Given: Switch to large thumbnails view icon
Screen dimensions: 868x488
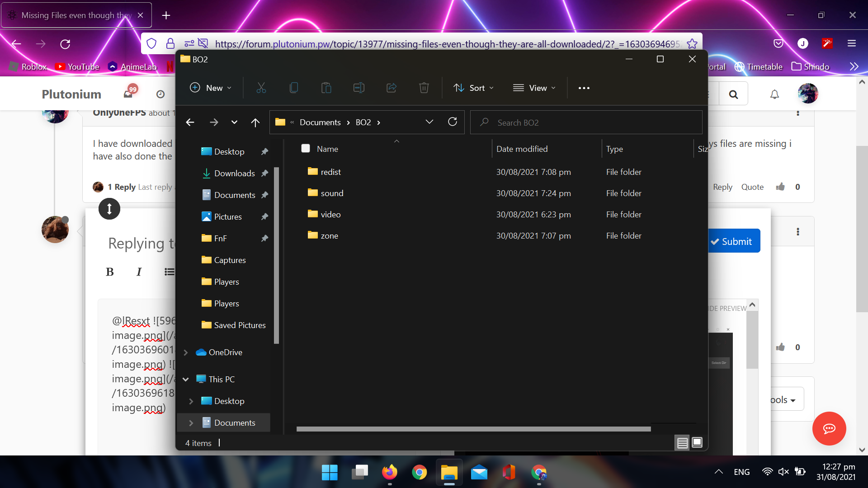Looking at the screenshot, I should (x=697, y=443).
